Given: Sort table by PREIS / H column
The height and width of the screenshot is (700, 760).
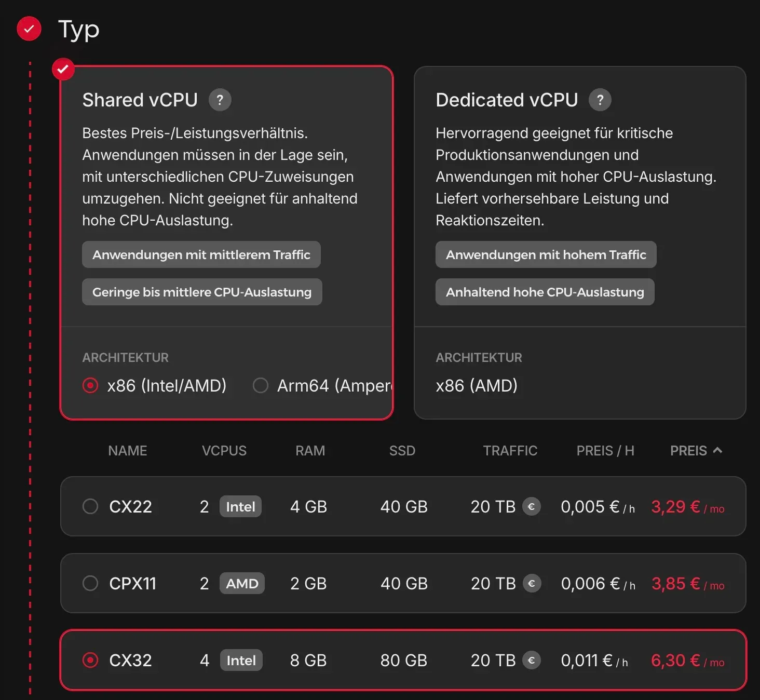Looking at the screenshot, I should coord(605,451).
